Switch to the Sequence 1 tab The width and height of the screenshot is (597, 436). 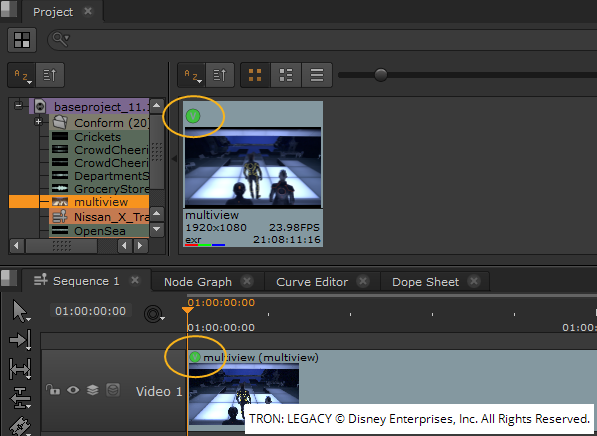point(86,281)
